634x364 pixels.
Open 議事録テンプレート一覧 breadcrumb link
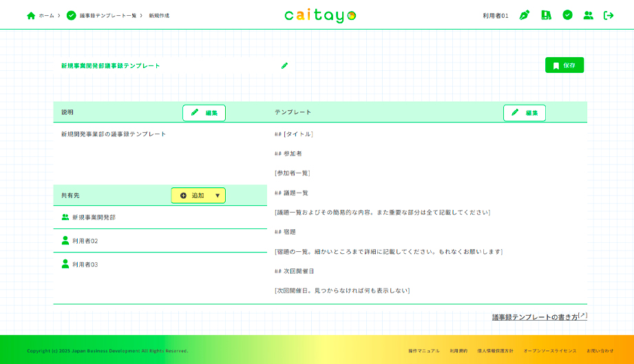click(x=108, y=16)
